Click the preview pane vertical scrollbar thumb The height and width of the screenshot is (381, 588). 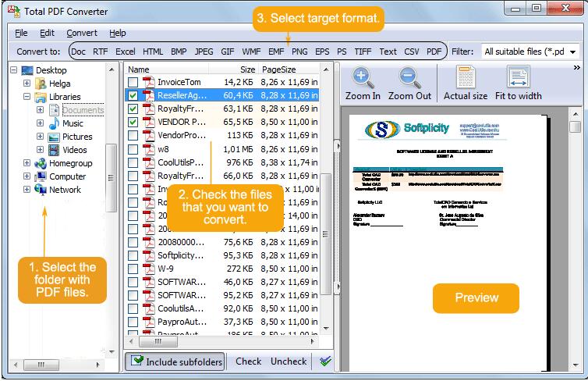[x=576, y=126]
